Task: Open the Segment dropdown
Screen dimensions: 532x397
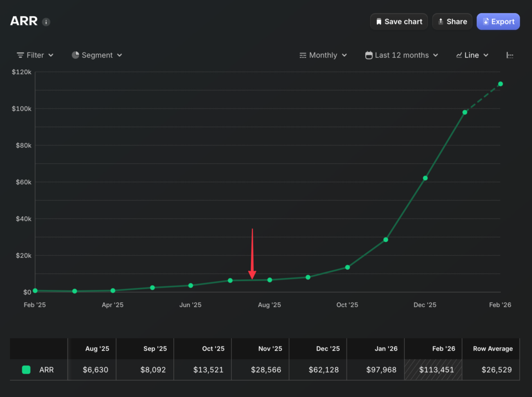Action: point(97,55)
